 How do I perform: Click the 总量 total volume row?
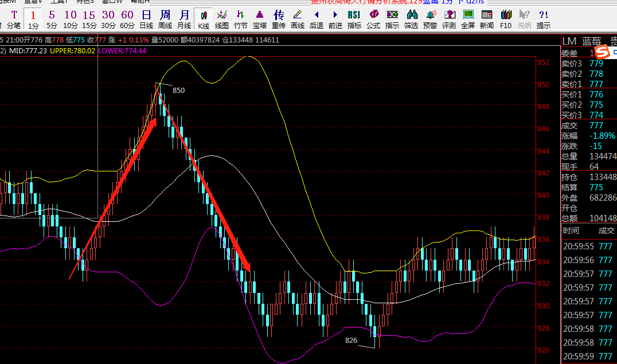click(x=589, y=156)
